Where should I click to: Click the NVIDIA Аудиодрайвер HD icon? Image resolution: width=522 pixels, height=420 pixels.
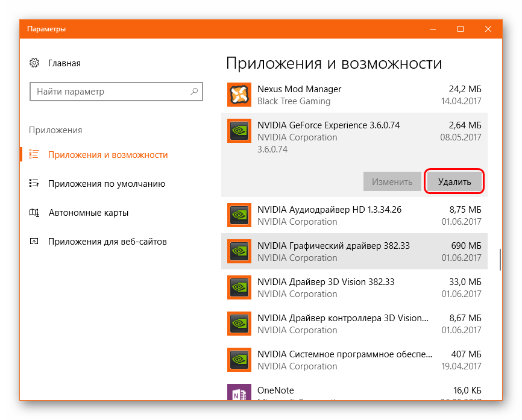tap(239, 215)
